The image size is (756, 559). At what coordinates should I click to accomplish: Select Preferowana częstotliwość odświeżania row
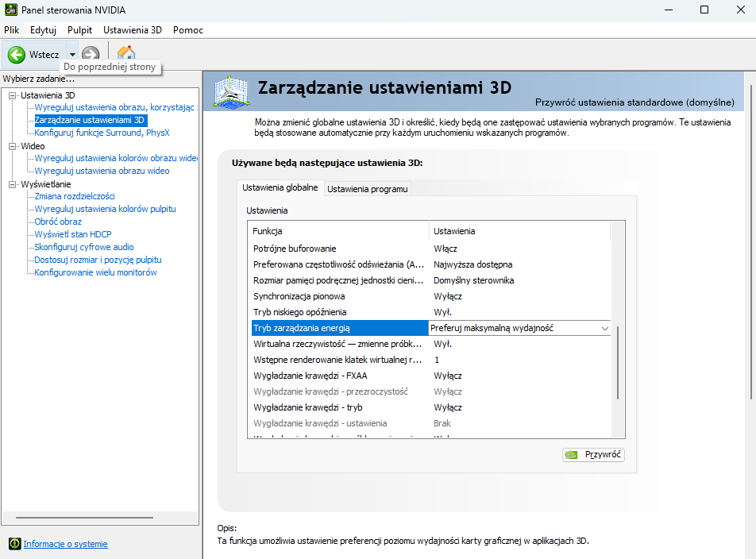(x=430, y=264)
